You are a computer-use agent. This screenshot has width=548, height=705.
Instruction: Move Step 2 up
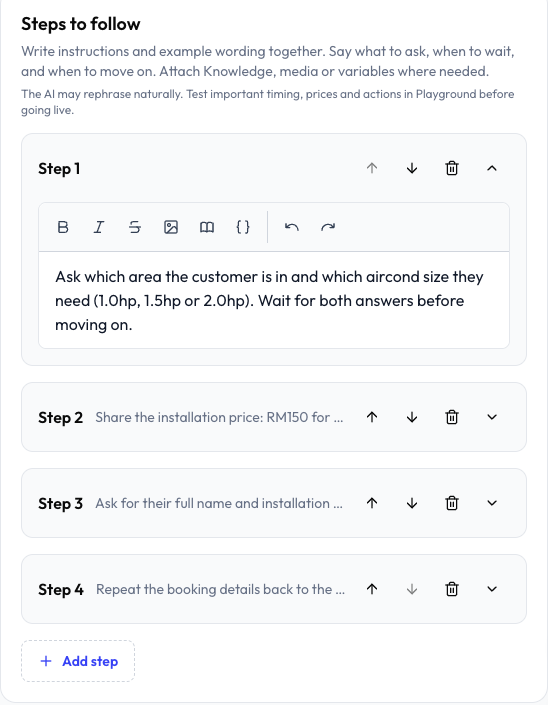point(372,417)
